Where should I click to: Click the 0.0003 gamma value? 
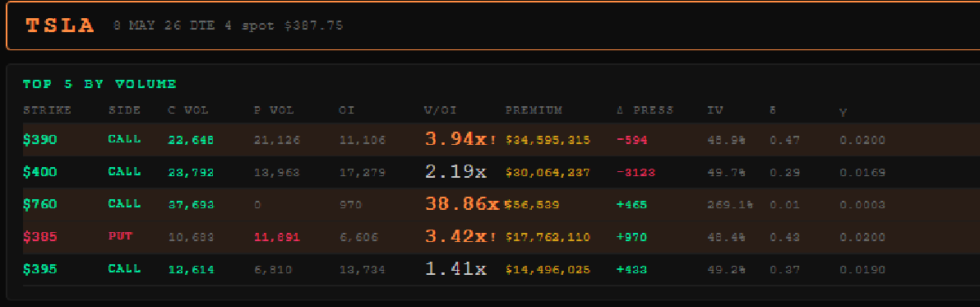coord(862,205)
